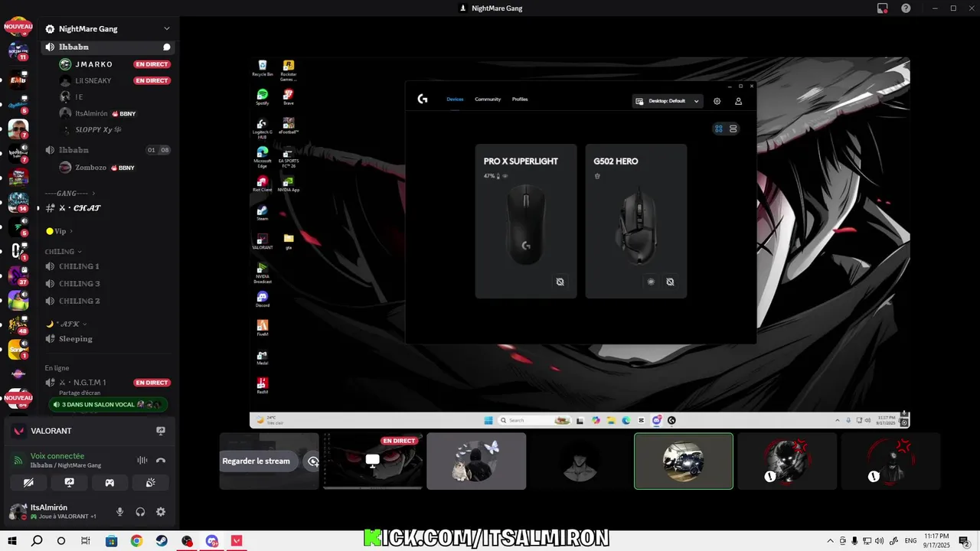Open the VALORANT game activity icon
Screen dimensions: 980x551
[x=19, y=431]
